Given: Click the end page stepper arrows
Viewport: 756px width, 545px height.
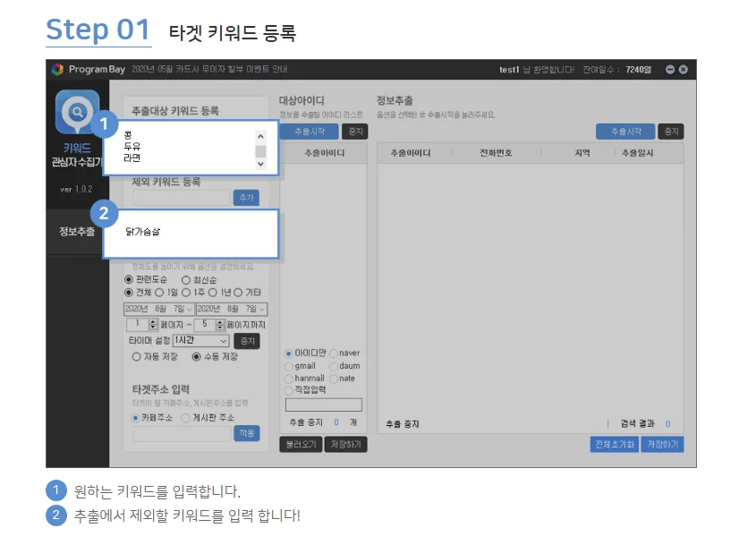Looking at the screenshot, I should [x=220, y=325].
